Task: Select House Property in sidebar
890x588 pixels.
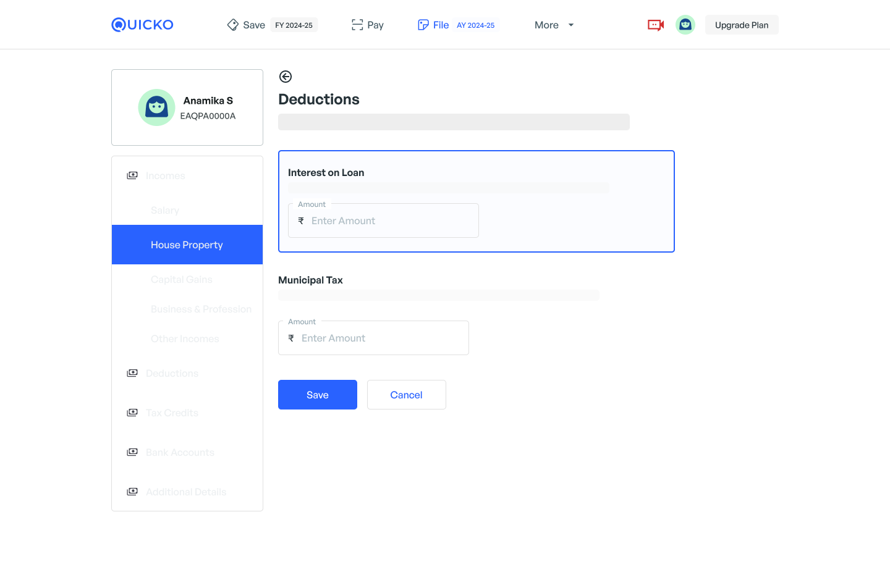Action: click(187, 245)
